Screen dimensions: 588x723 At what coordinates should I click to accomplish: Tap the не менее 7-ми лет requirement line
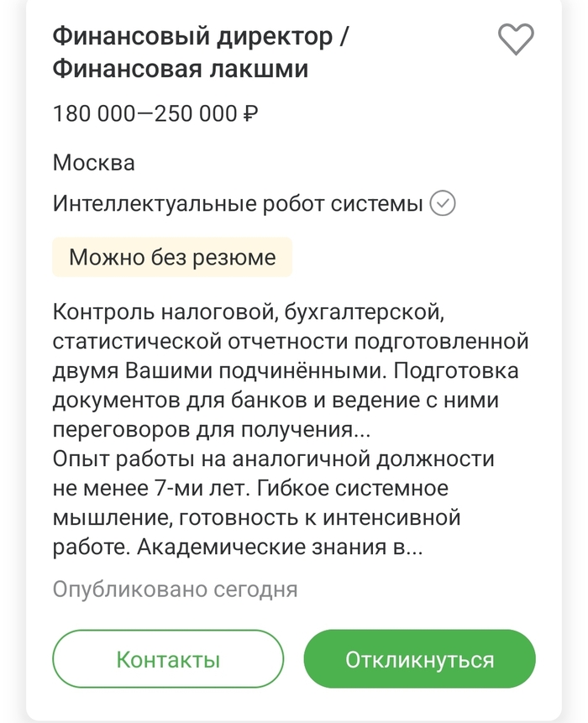click(250, 489)
